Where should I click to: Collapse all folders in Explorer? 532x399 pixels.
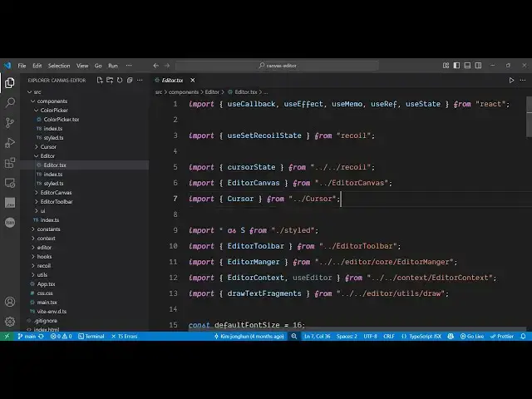click(x=130, y=80)
